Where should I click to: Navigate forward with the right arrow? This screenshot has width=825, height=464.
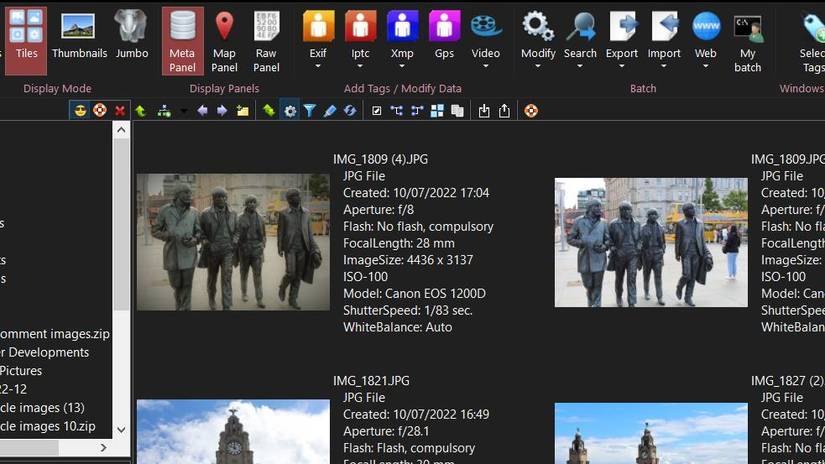[x=222, y=111]
